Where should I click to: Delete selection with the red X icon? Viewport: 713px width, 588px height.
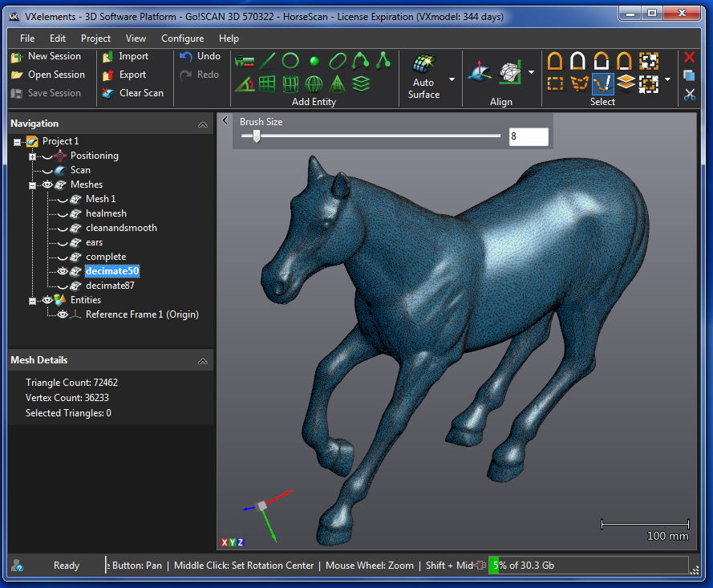[x=690, y=57]
